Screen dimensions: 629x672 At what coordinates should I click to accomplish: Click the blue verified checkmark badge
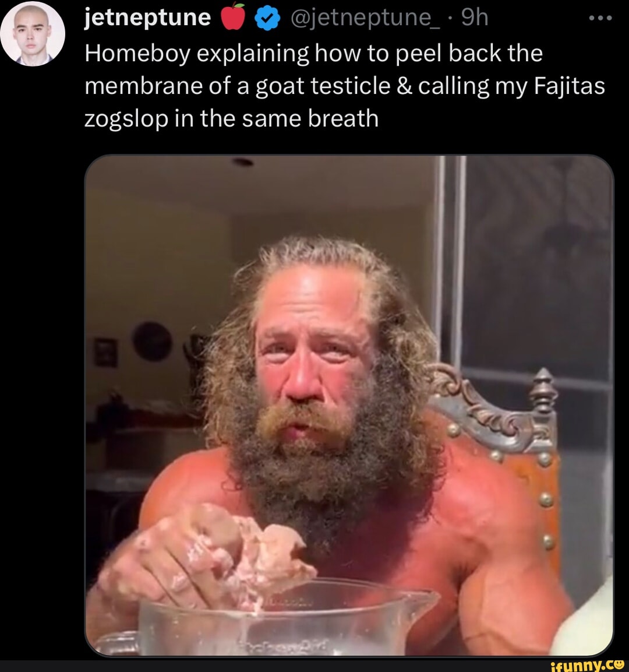click(267, 19)
